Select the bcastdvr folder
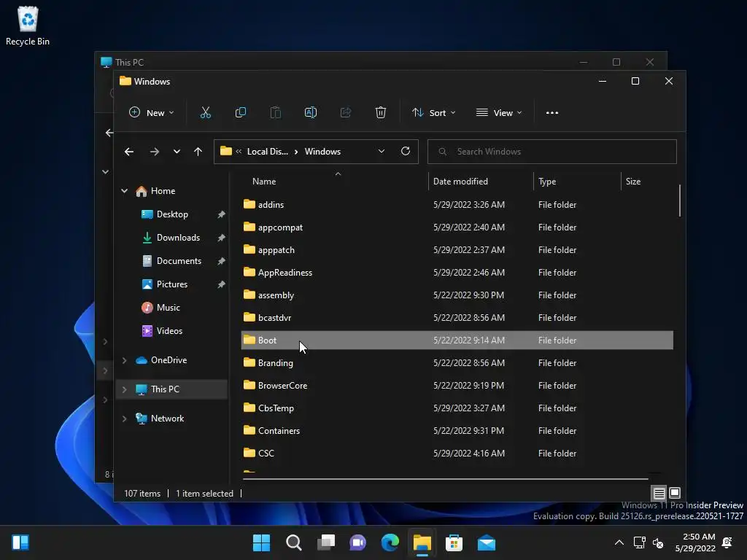The height and width of the screenshot is (560, 747). click(x=457, y=318)
